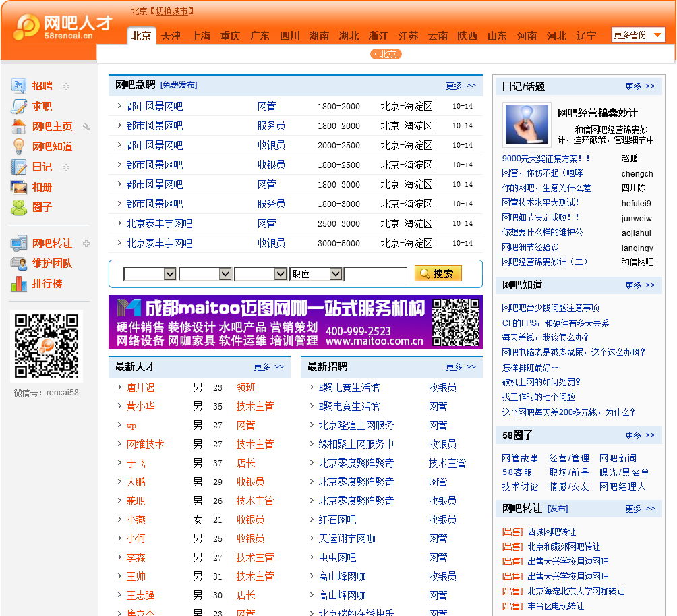677x616 pixels.
Task: Click the search keyword text field
Action: (376, 273)
